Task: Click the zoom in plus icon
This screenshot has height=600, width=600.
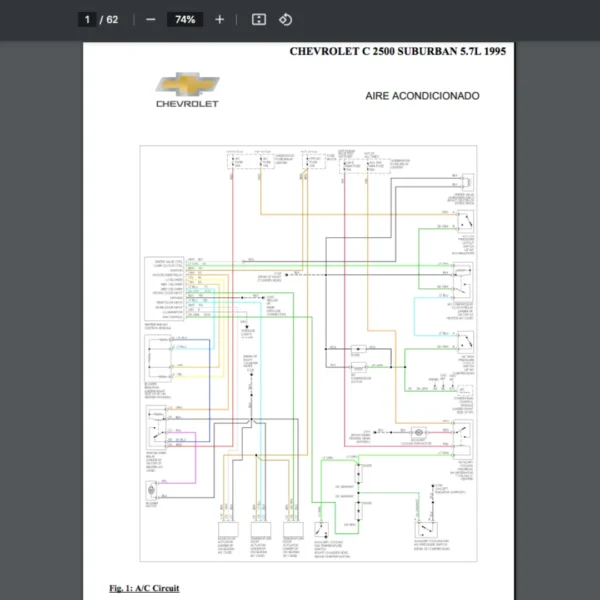Action: [x=220, y=19]
